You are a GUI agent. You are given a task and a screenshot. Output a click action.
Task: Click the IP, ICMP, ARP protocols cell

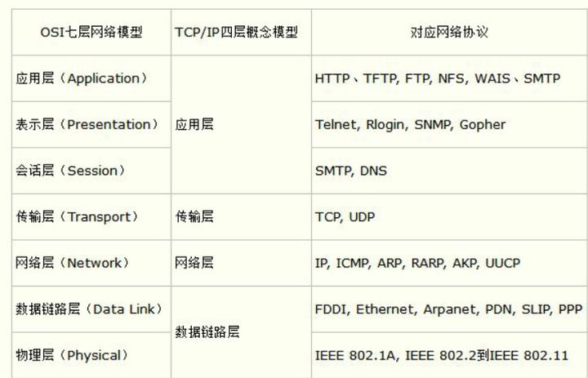(417, 263)
